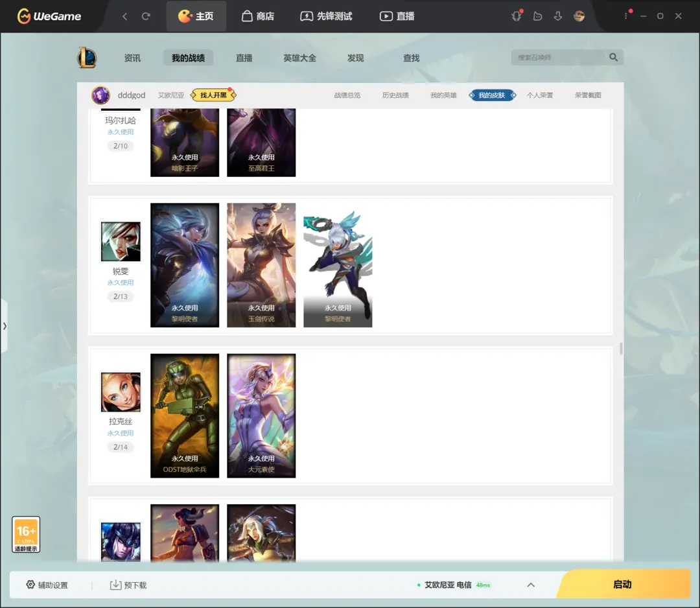
Task: Expand the server list chevron
Action: click(531, 585)
